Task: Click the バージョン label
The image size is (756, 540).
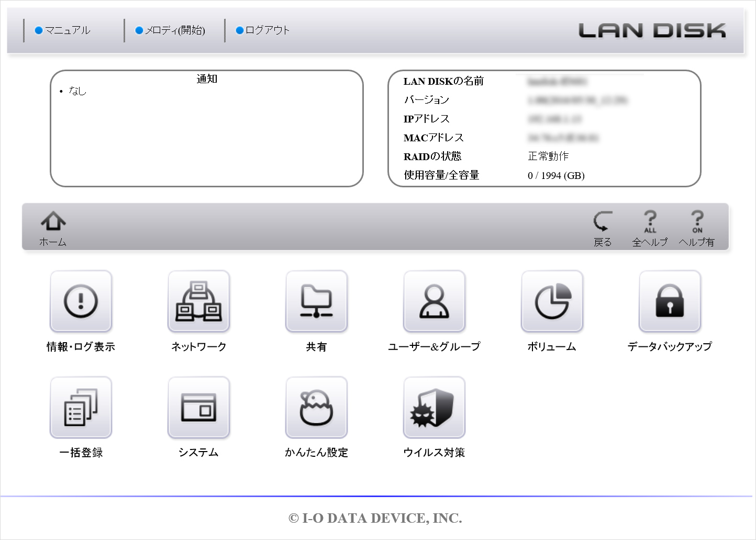Action: pyautogui.click(x=426, y=100)
